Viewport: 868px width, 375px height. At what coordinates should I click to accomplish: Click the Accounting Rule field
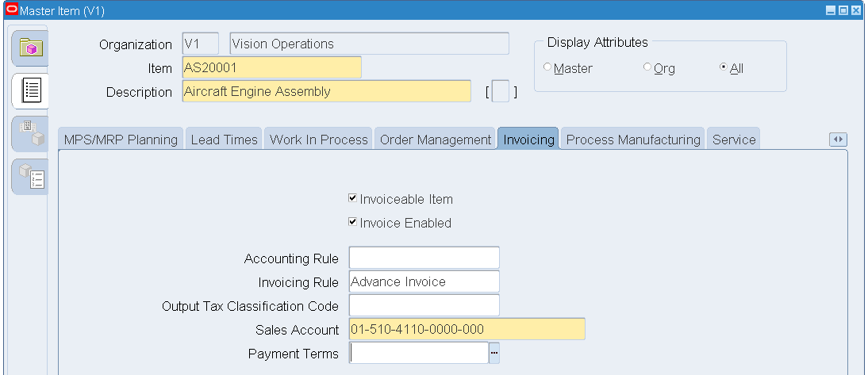[424, 258]
